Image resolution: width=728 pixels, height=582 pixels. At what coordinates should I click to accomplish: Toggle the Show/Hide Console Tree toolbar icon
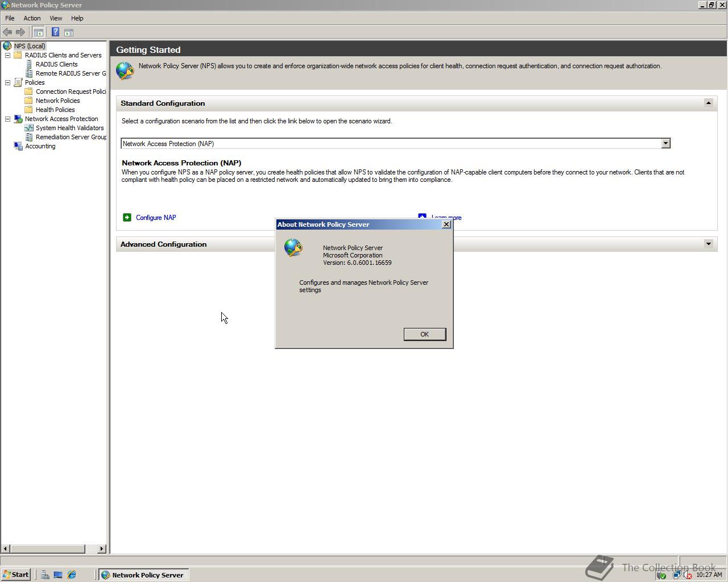[39, 32]
